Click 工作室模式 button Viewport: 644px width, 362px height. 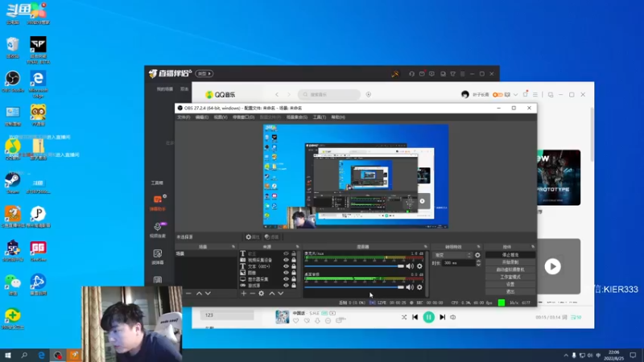[510, 277]
